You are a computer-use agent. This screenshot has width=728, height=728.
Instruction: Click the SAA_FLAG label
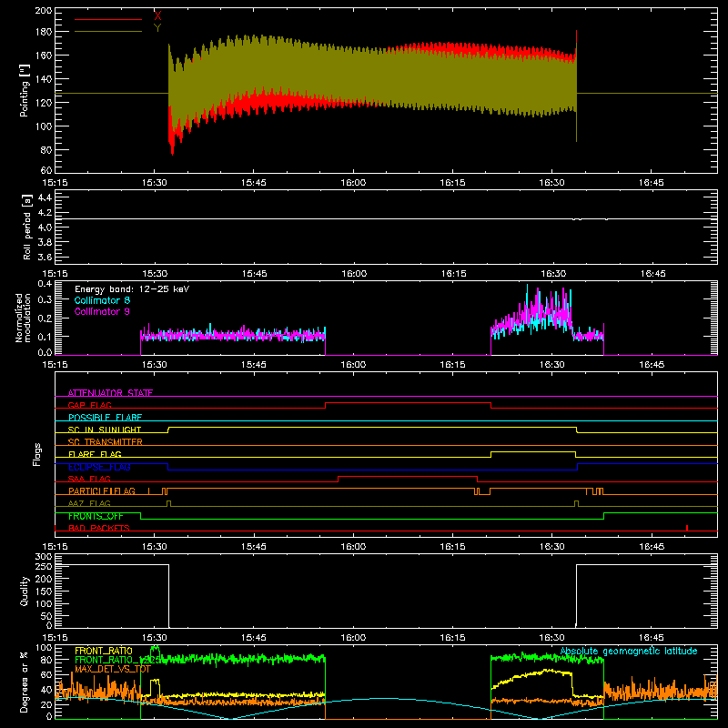[x=89, y=479]
